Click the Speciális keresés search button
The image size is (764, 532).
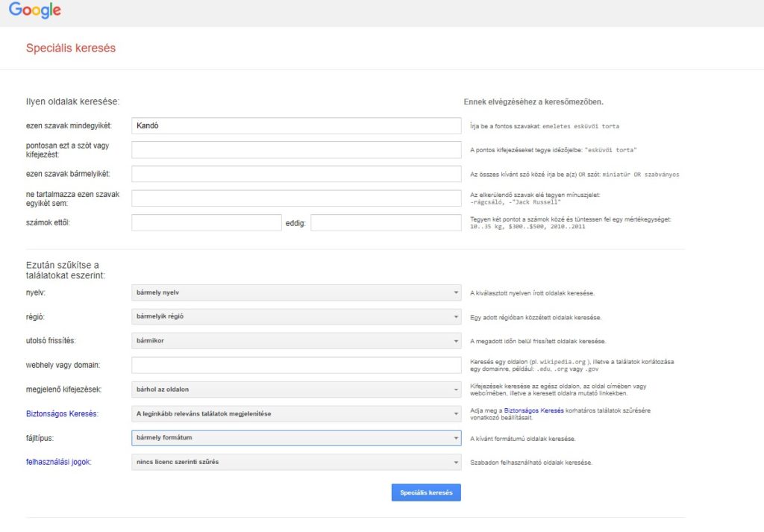click(x=426, y=492)
